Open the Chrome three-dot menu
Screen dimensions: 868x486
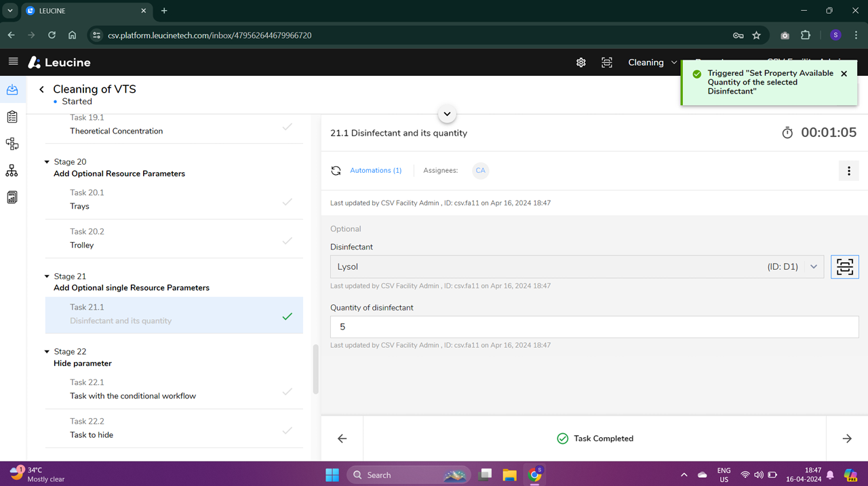[x=856, y=35]
